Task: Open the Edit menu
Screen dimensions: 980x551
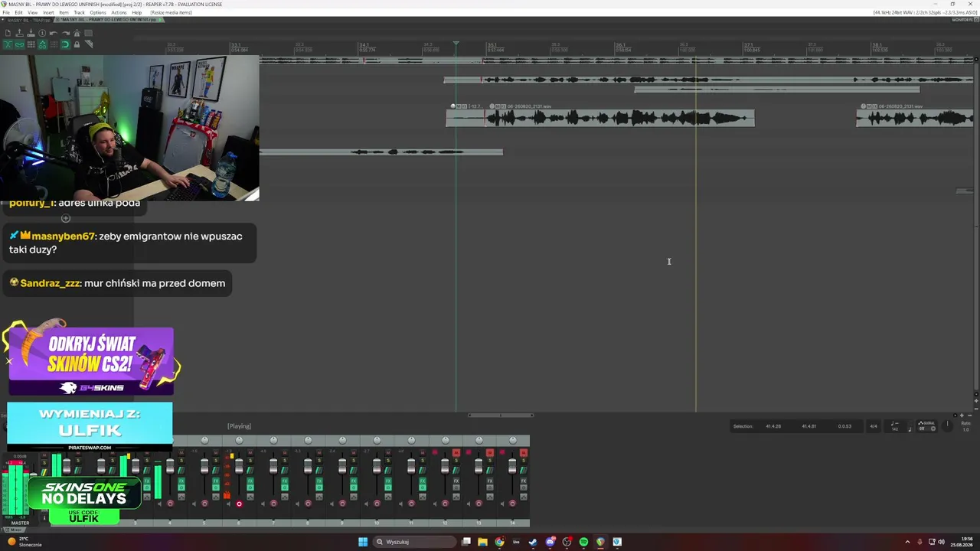Action: pos(18,12)
